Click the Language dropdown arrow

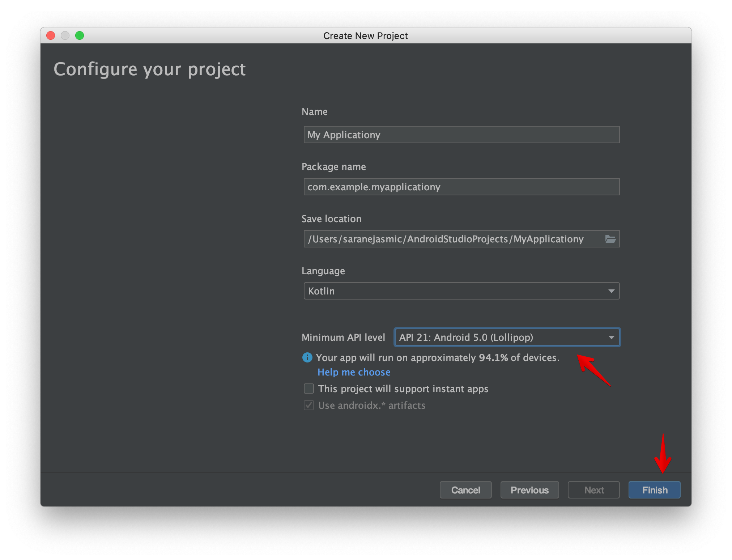click(x=611, y=291)
